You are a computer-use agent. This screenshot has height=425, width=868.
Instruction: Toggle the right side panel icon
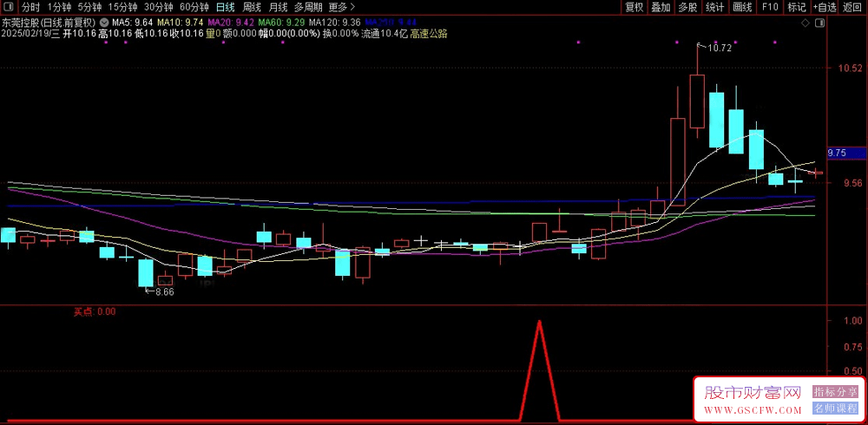coord(819,23)
